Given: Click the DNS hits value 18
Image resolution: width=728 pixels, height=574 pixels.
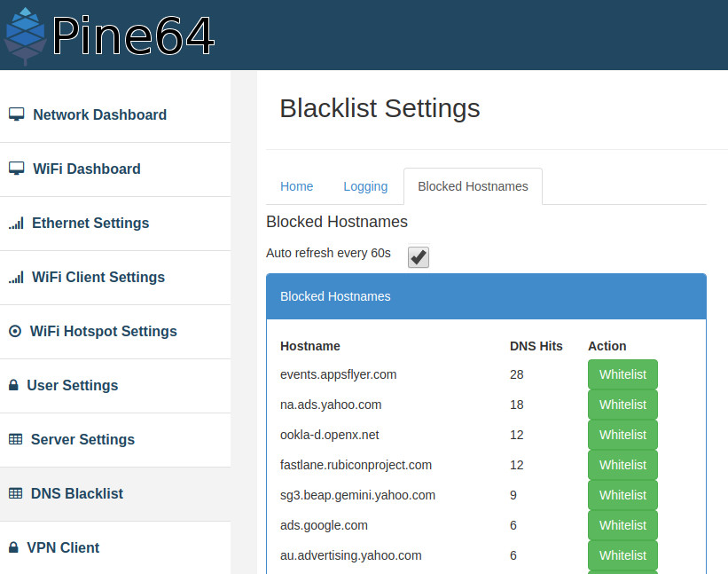Looking at the screenshot, I should [x=516, y=405].
